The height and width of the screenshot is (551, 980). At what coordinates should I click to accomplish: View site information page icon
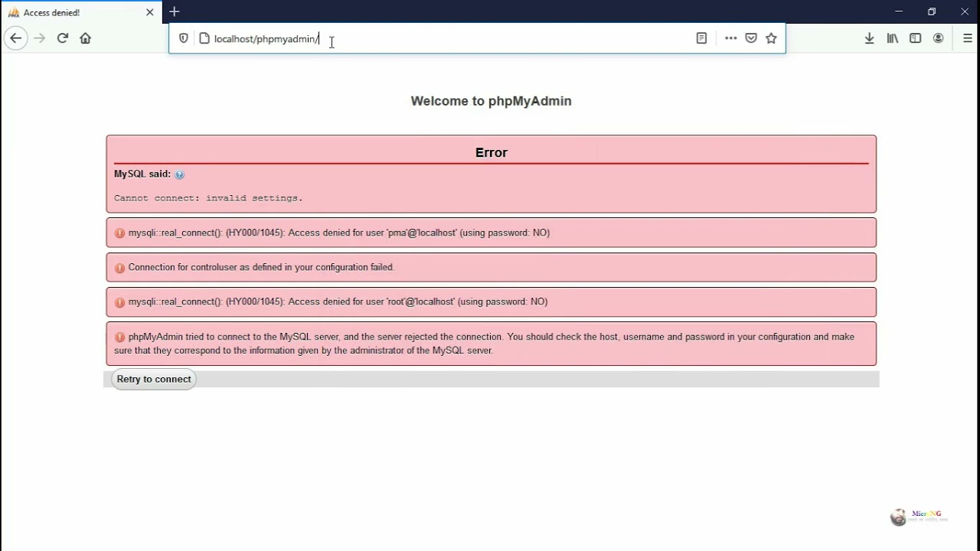pos(204,38)
